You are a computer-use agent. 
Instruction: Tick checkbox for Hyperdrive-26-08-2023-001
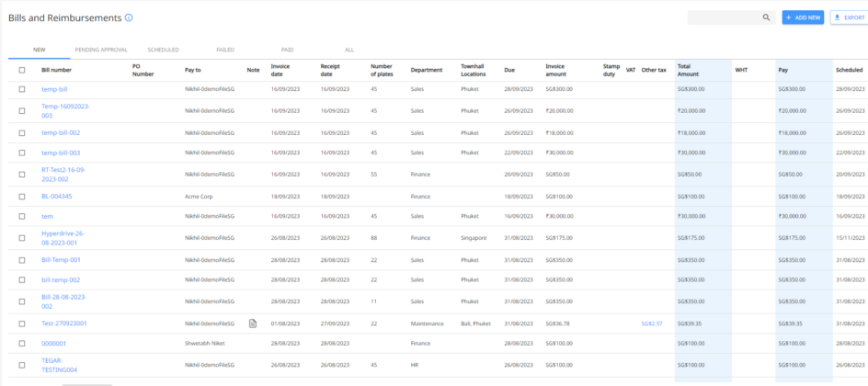coord(22,238)
